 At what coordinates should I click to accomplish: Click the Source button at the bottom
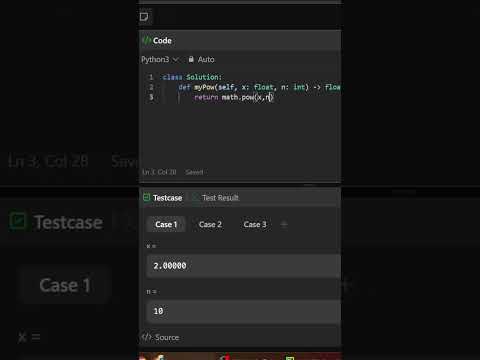161,337
